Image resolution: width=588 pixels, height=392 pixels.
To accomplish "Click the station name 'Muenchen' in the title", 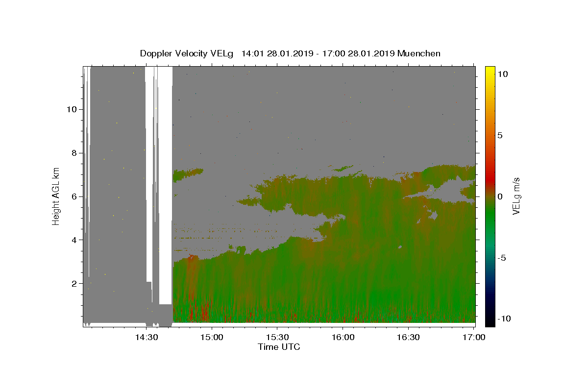I will click(x=419, y=53).
